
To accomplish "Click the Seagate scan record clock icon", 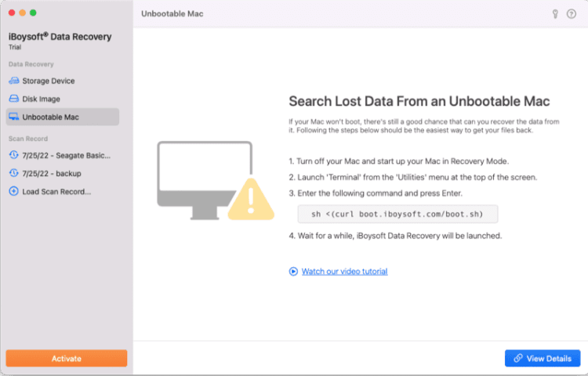I will [14, 155].
